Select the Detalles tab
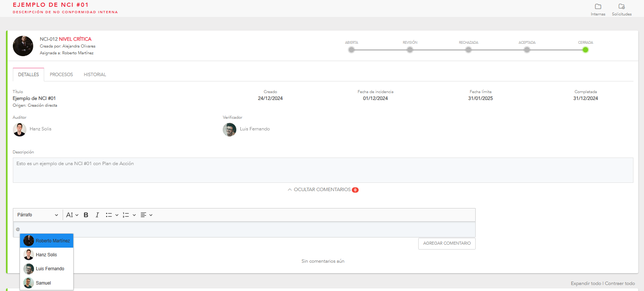This screenshot has width=644, height=291. pyautogui.click(x=28, y=75)
